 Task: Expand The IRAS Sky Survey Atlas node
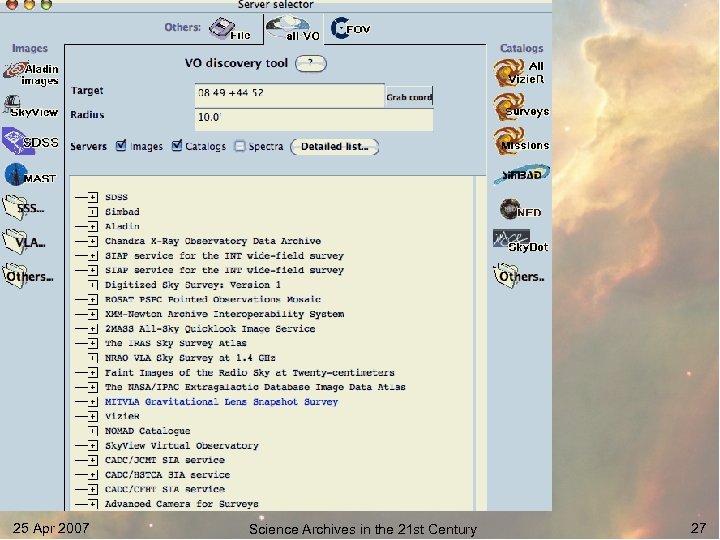tap(93, 343)
